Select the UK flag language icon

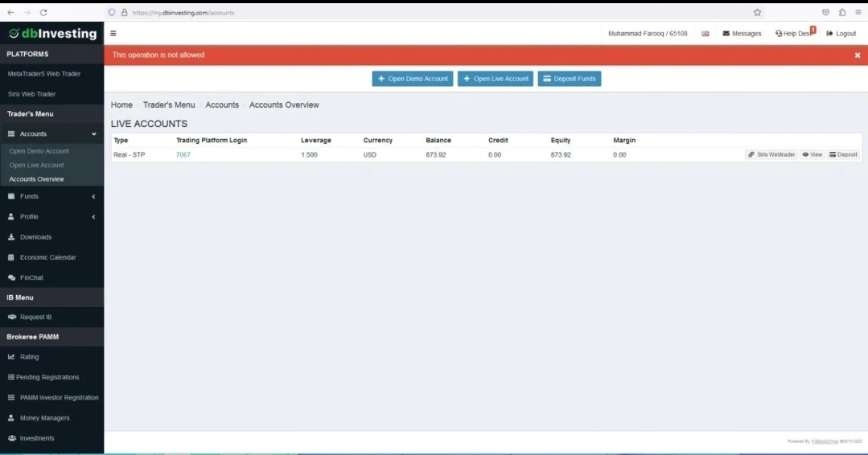click(706, 34)
